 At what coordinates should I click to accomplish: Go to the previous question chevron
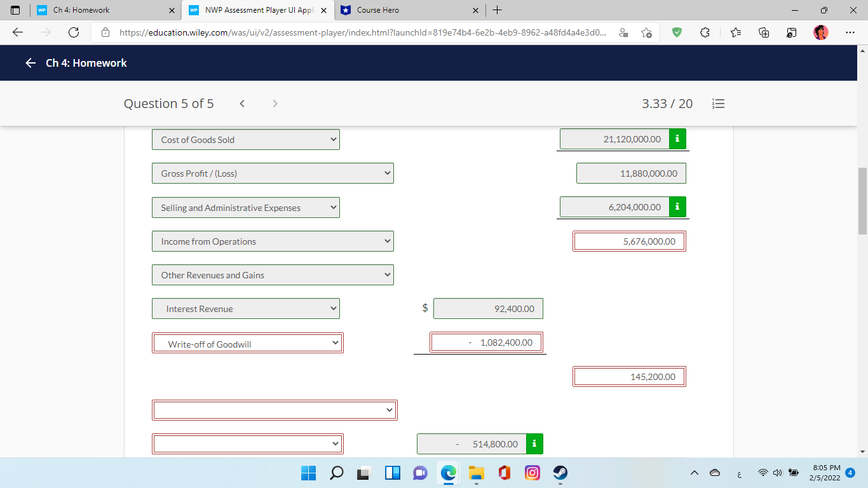coord(242,104)
